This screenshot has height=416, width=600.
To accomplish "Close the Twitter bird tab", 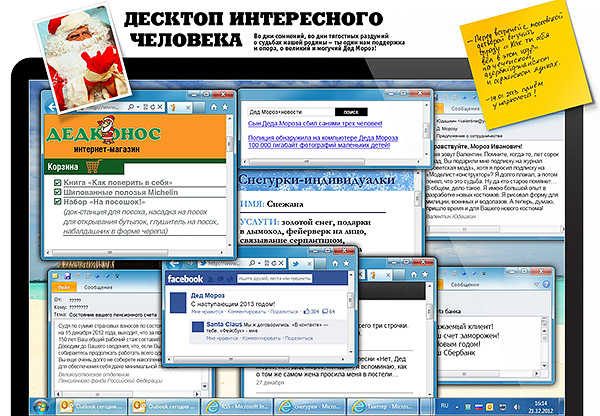I will 309,263.
